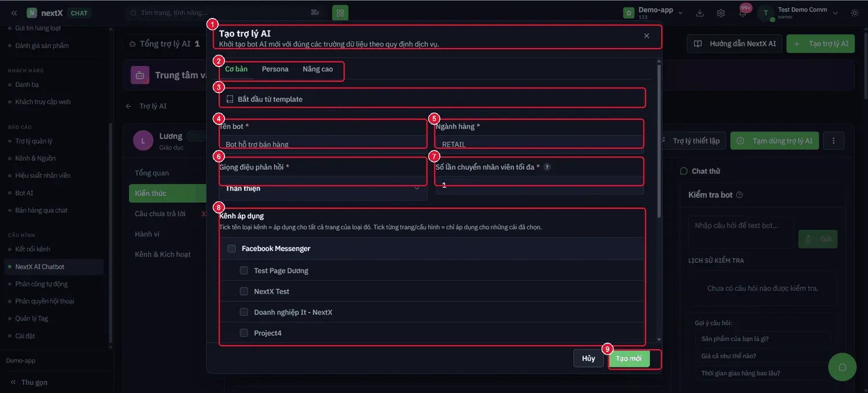Click the help icon beside Số lần chuyển nhân viên
The image size is (868, 393).
point(547,167)
